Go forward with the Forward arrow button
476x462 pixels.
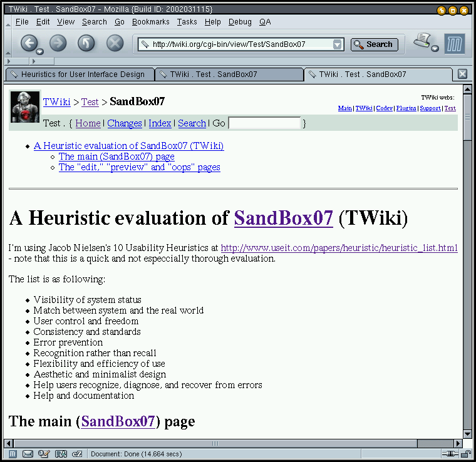[58, 43]
